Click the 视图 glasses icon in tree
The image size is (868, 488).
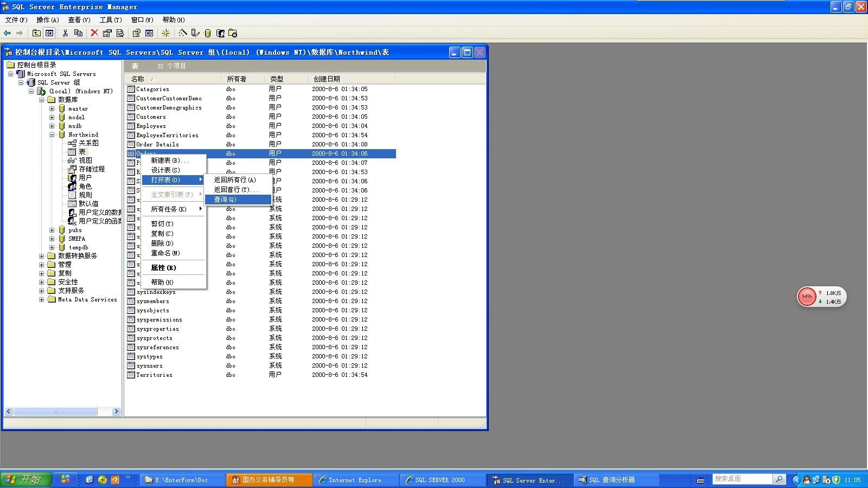tap(72, 160)
